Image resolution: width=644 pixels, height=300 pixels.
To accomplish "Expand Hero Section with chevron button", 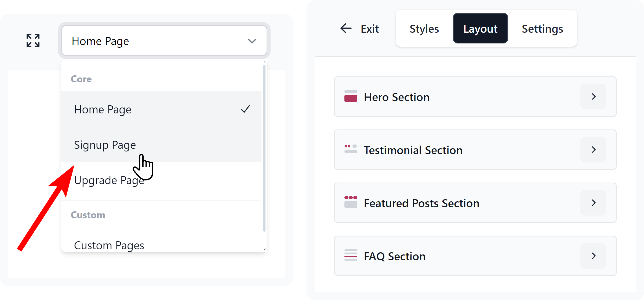I will [x=593, y=97].
